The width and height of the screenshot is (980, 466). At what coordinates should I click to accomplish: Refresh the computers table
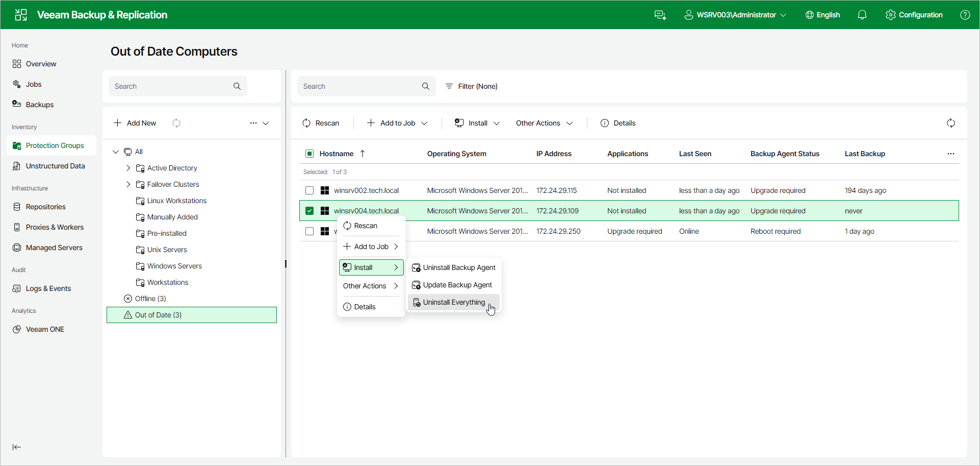pyautogui.click(x=951, y=123)
